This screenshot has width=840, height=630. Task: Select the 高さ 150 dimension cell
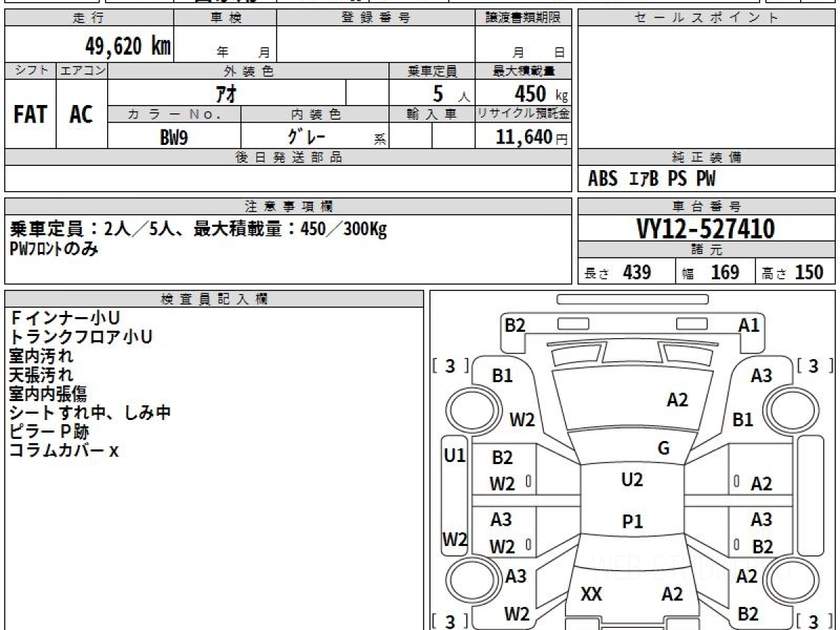point(796,272)
